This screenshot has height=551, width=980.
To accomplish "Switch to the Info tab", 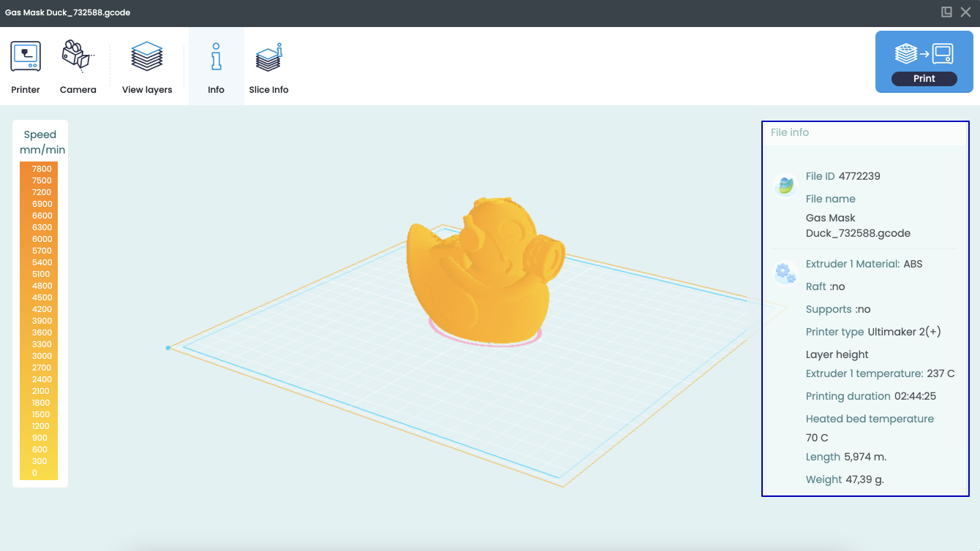I will click(216, 66).
